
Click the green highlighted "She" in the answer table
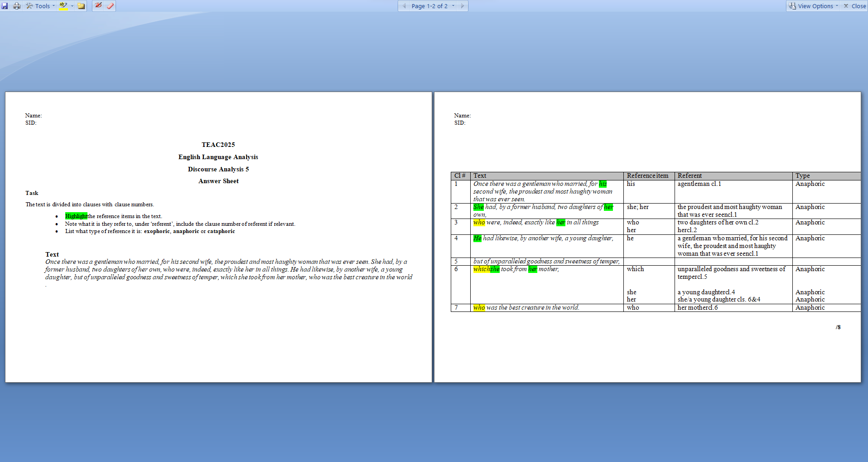tap(477, 207)
